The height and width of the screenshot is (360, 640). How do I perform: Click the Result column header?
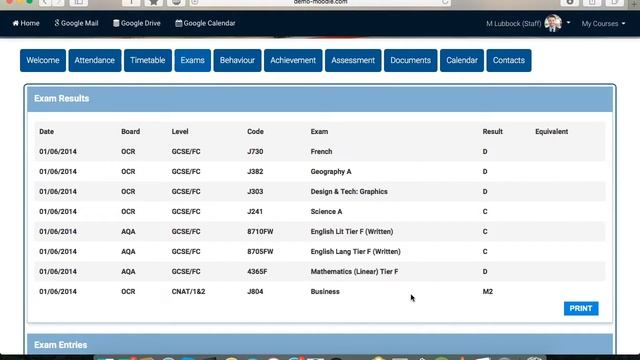point(493,131)
